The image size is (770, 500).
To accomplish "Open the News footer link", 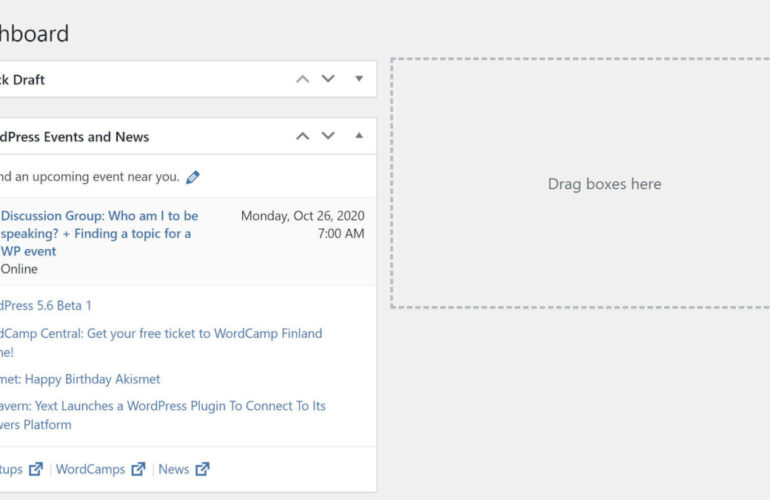I will [x=173, y=469].
